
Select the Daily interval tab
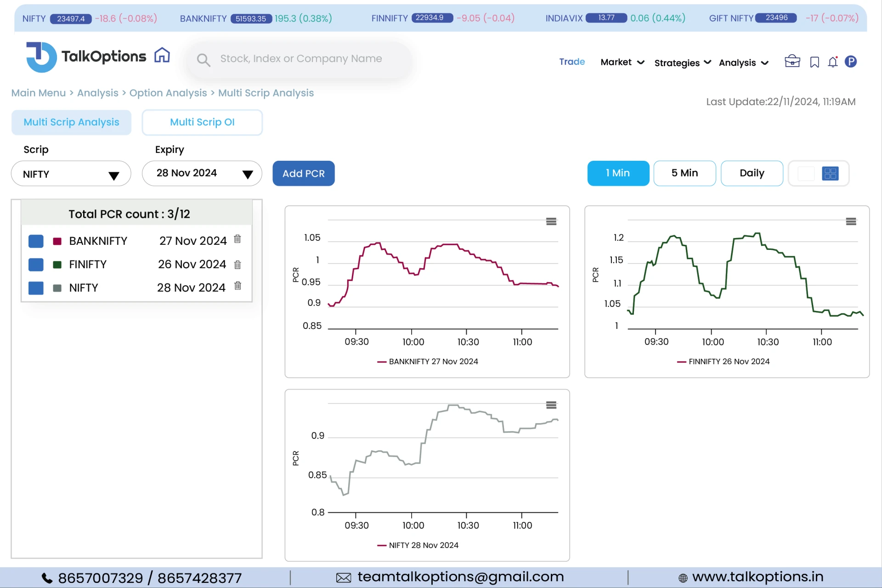tap(752, 173)
